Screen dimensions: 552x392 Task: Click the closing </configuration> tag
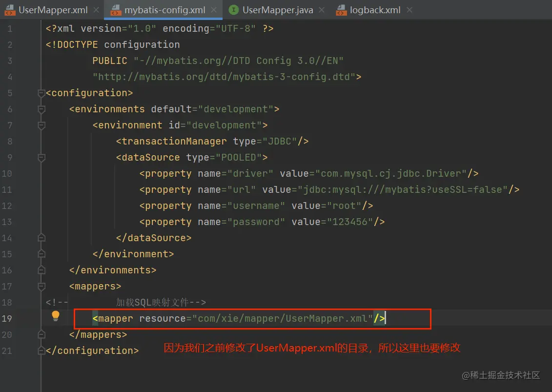[92, 351]
